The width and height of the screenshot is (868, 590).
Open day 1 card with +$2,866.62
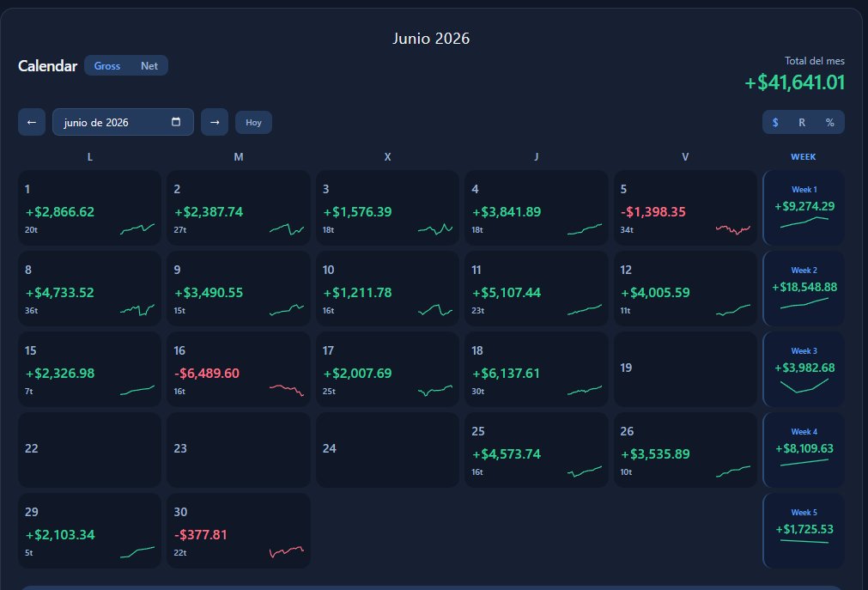(x=89, y=208)
